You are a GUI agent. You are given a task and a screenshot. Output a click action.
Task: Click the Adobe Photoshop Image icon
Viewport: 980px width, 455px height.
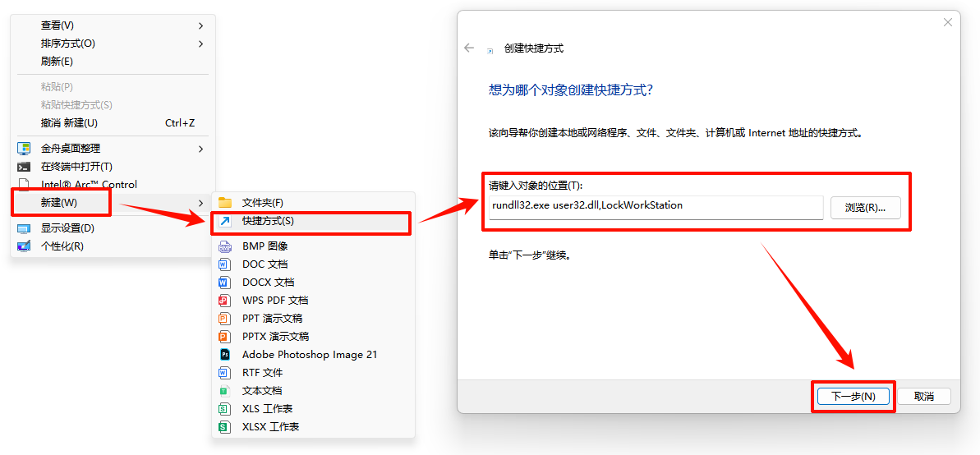[x=224, y=354]
